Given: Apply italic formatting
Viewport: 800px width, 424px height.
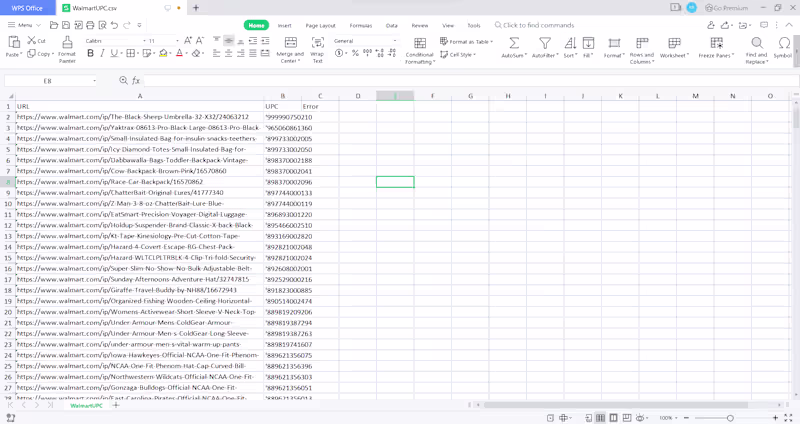Looking at the screenshot, I should (x=102, y=53).
